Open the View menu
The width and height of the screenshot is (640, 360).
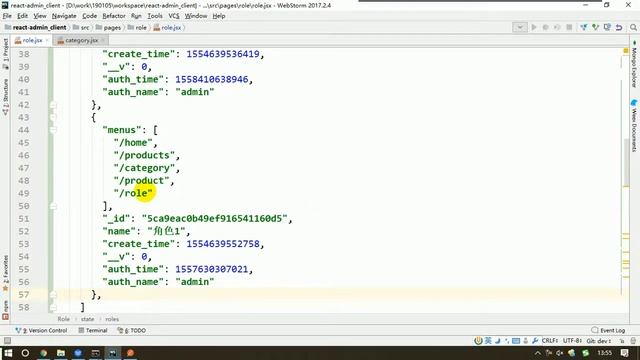click(40, 16)
